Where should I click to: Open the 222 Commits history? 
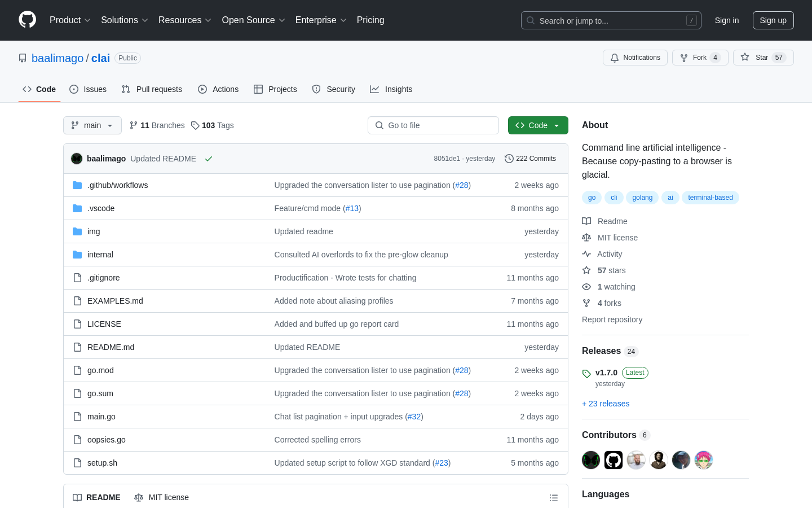(530, 159)
